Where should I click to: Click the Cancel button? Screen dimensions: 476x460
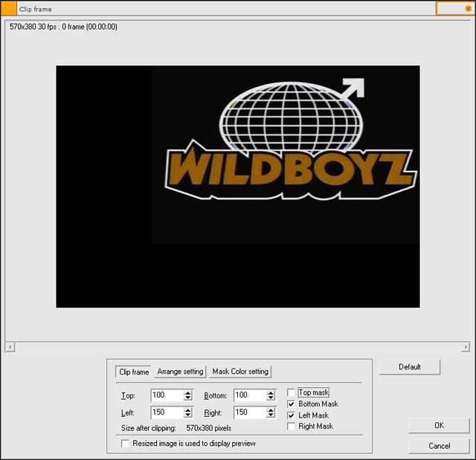point(439,446)
